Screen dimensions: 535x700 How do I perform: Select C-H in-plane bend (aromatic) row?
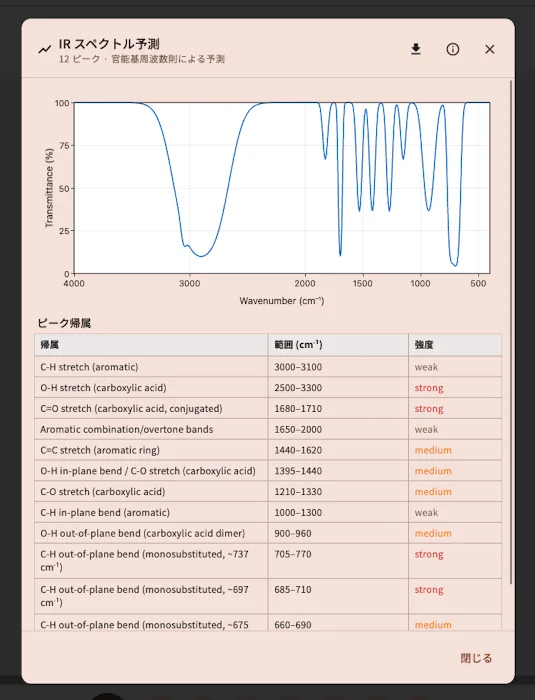tap(268, 512)
